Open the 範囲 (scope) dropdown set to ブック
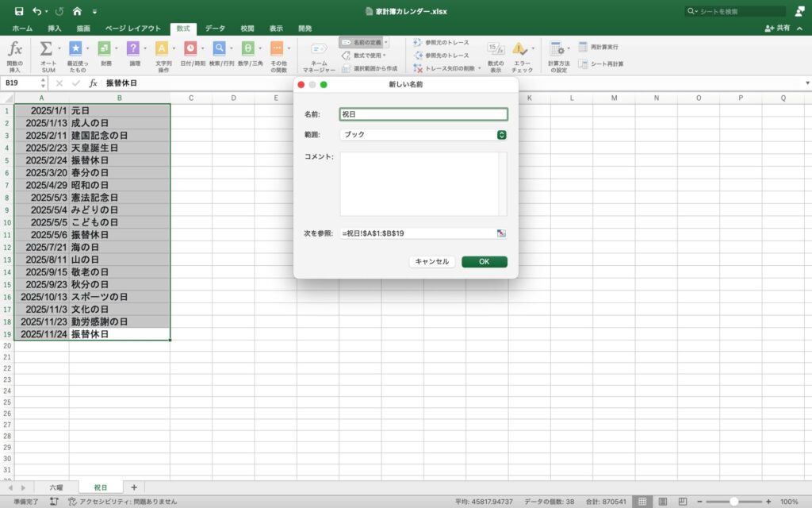Viewport: 812px width, 508px height. [x=423, y=135]
